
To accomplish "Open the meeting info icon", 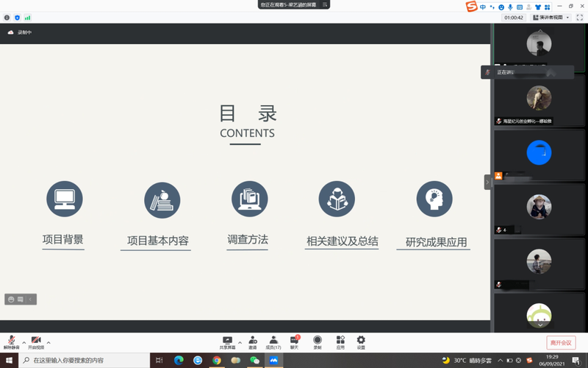I will [7, 17].
